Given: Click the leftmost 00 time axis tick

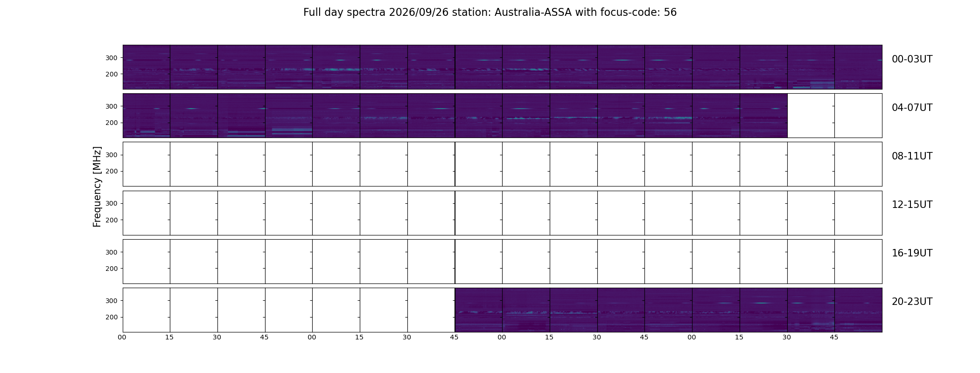Looking at the screenshot, I should pyautogui.click(x=122, y=337).
